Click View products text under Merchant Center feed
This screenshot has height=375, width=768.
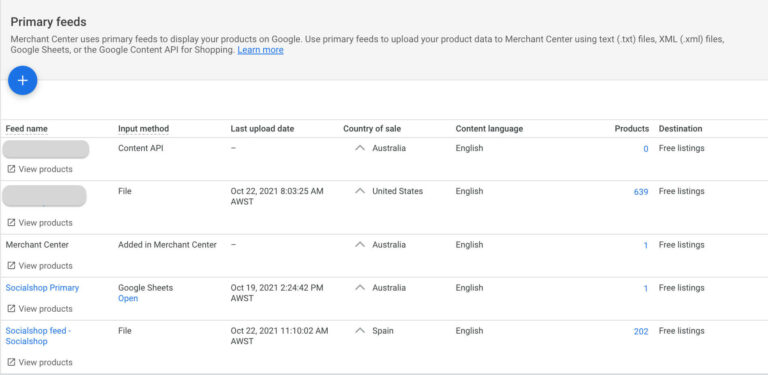[x=46, y=266]
